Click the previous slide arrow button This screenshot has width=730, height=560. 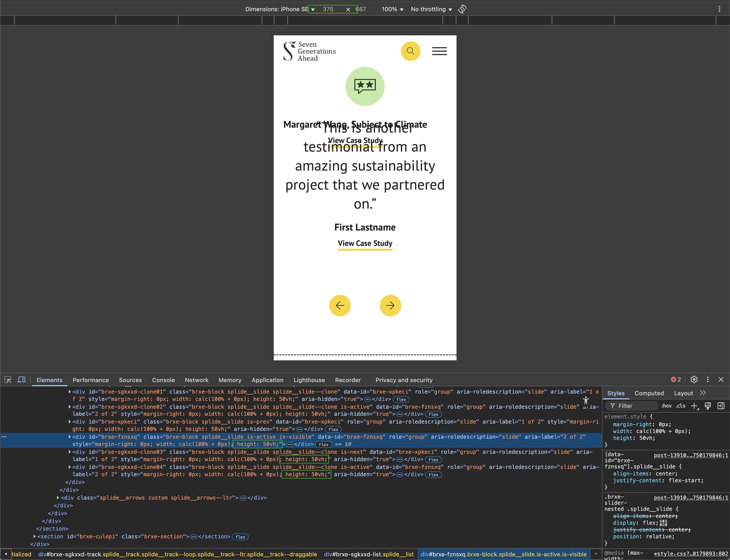340,305
